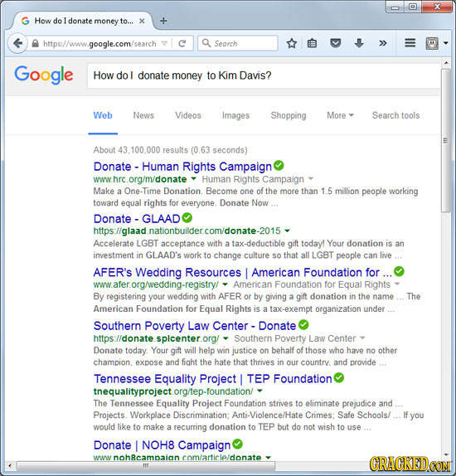Click the Google search query field
456x476 pixels.
point(264,75)
